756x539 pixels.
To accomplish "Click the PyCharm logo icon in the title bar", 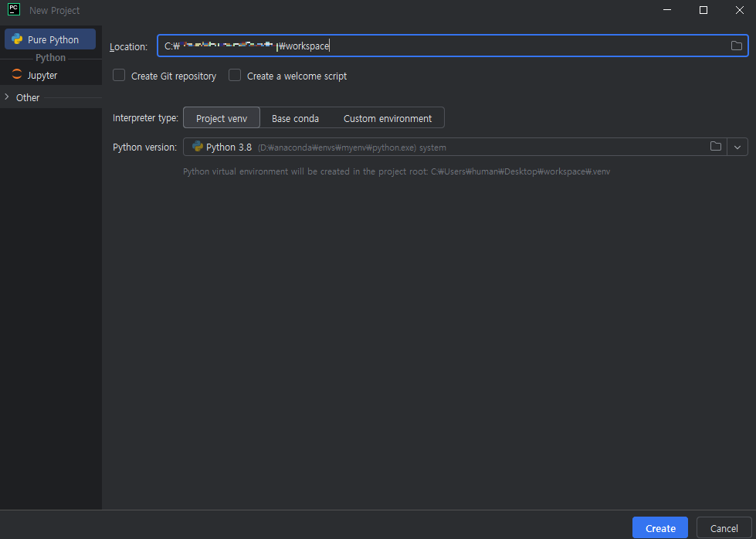I will (14, 9).
